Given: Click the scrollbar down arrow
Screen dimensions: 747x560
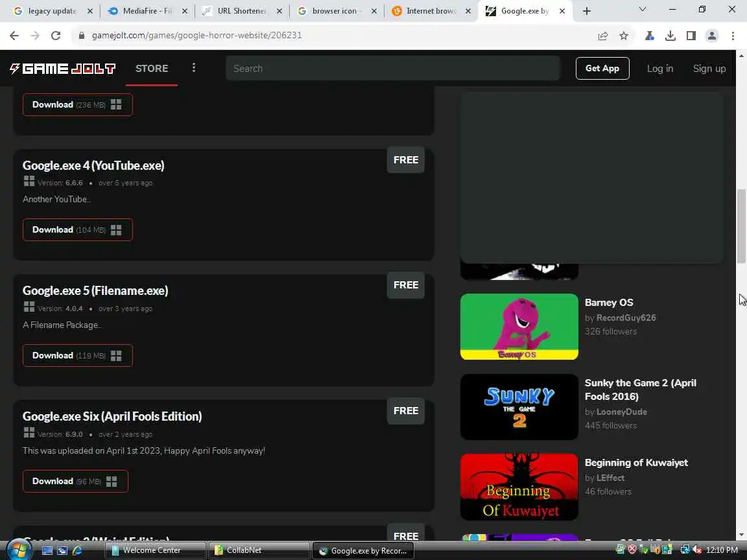Looking at the screenshot, I should tap(741, 536).
